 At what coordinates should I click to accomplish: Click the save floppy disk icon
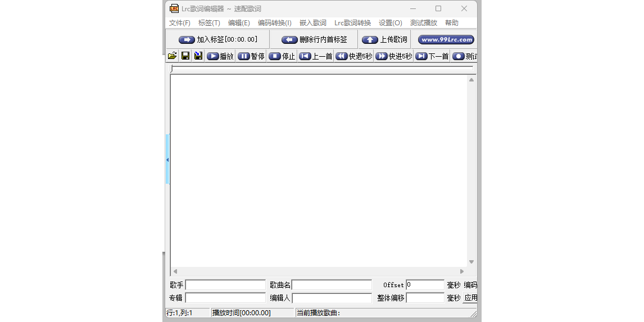pos(185,56)
